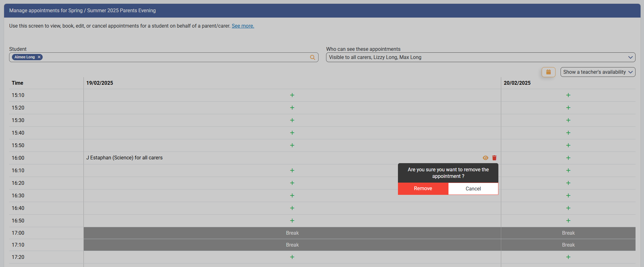Add appointment at 15:10 on 19/02/2025
This screenshot has height=267, width=644.
[292, 95]
